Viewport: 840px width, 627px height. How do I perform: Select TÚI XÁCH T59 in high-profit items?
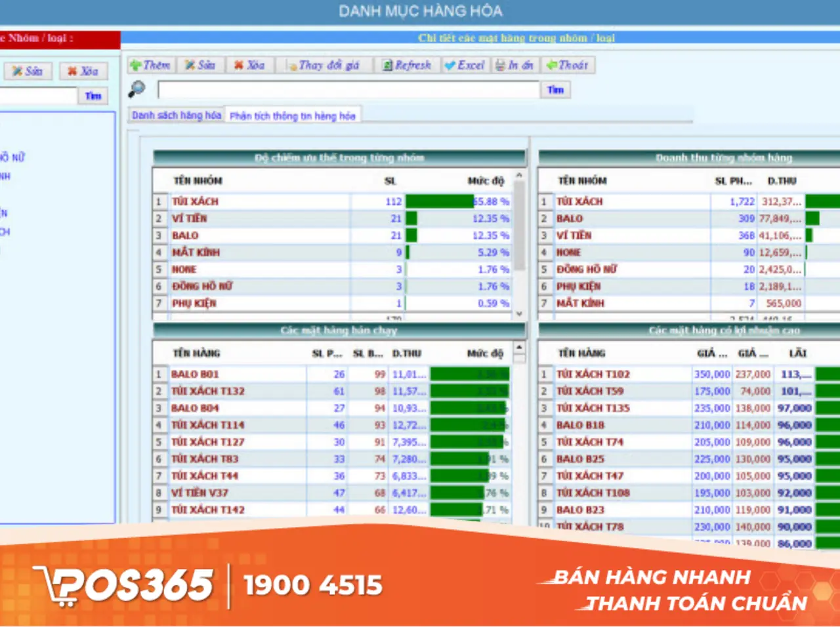[689, 391]
